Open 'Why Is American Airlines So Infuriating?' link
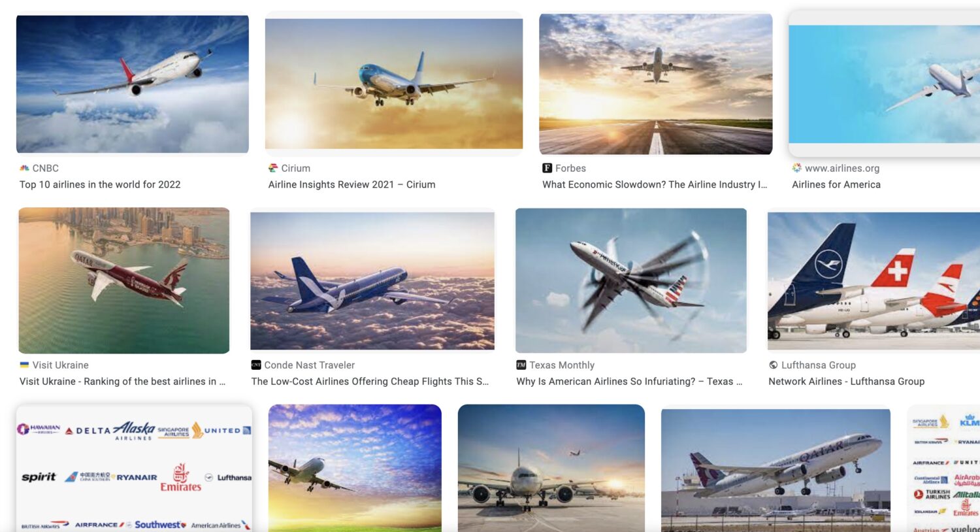Image resolution: width=980 pixels, height=532 pixels. tap(629, 381)
